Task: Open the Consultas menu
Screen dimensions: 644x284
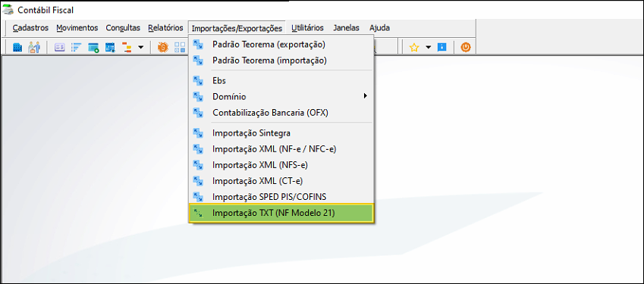Action: coord(123,28)
